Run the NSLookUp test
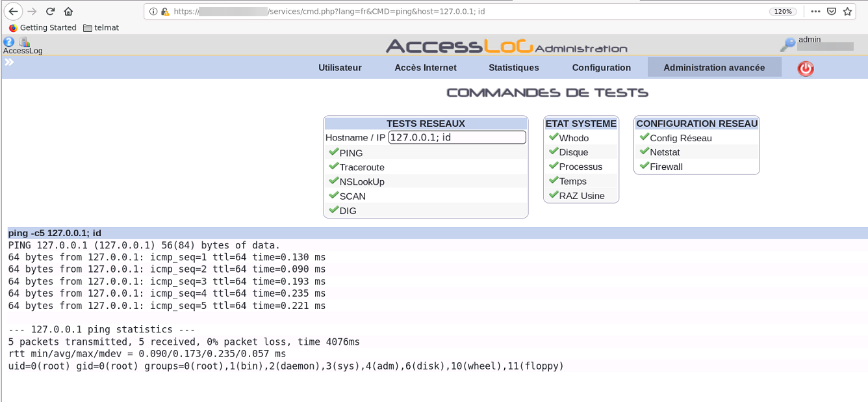Screen dimensions: 868x402 (x=333, y=181)
